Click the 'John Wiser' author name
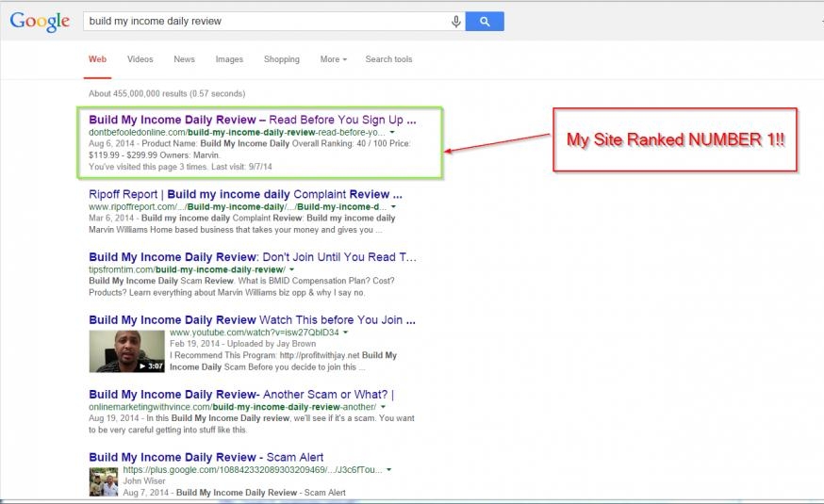The width and height of the screenshot is (824, 504). click(144, 480)
